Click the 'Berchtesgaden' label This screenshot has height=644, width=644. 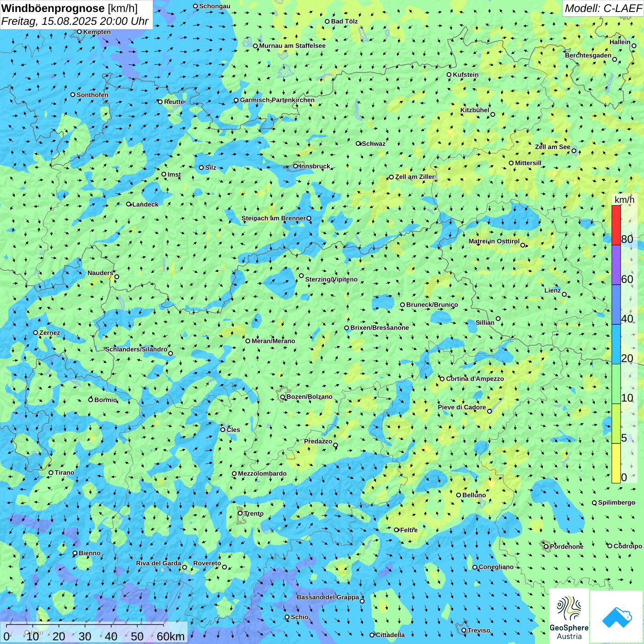tap(588, 55)
